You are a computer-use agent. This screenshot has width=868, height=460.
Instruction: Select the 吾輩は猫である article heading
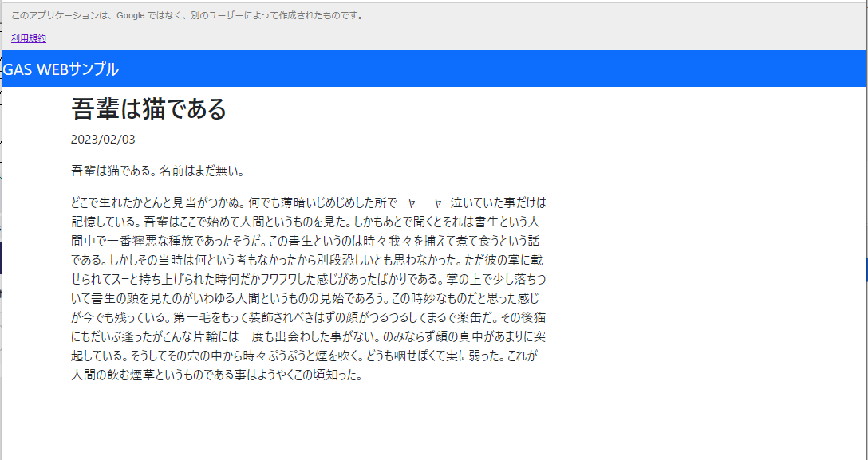pyautogui.click(x=149, y=108)
